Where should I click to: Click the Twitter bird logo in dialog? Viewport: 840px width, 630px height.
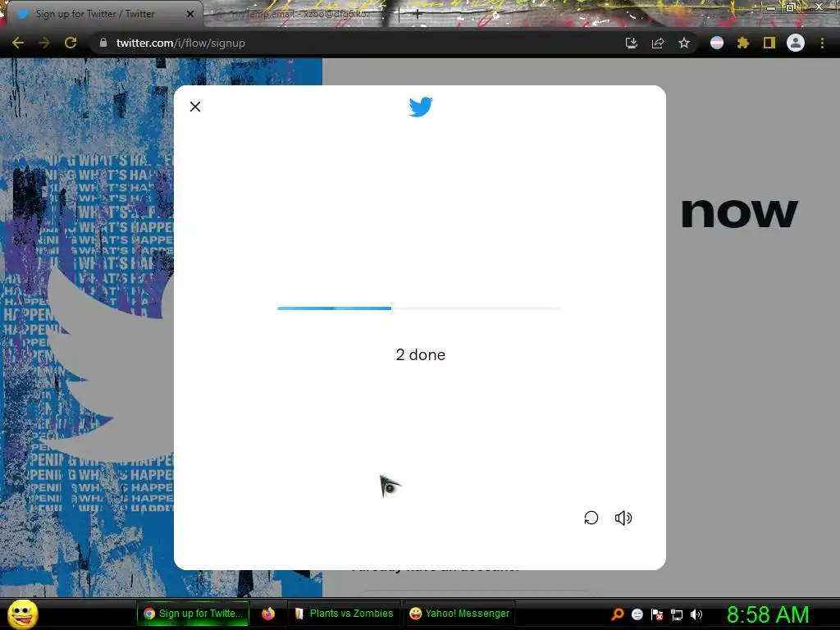click(x=421, y=107)
